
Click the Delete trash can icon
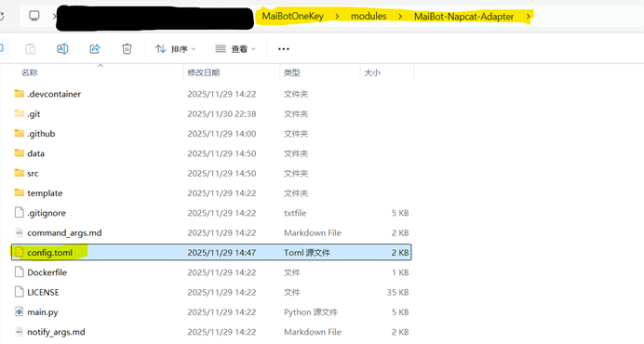tap(127, 49)
